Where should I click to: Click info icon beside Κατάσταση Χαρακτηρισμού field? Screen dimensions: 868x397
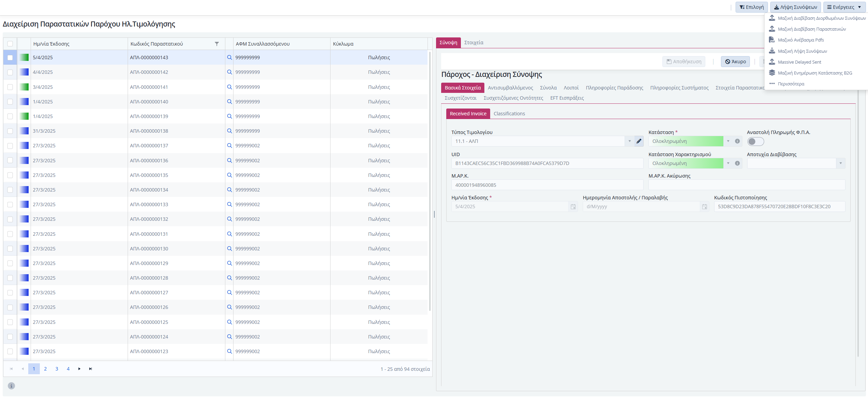click(737, 163)
